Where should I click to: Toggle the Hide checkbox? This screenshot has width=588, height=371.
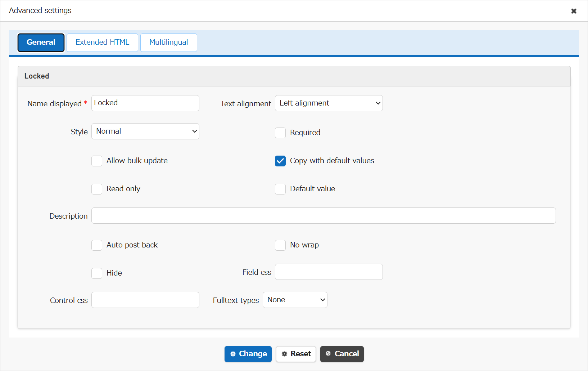click(x=97, y=273)
